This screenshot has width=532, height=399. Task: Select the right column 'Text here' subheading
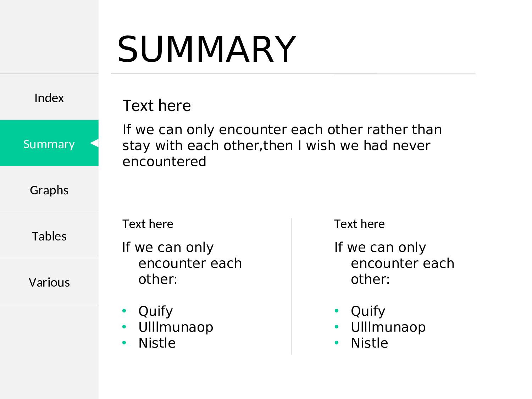pos(359,224)
